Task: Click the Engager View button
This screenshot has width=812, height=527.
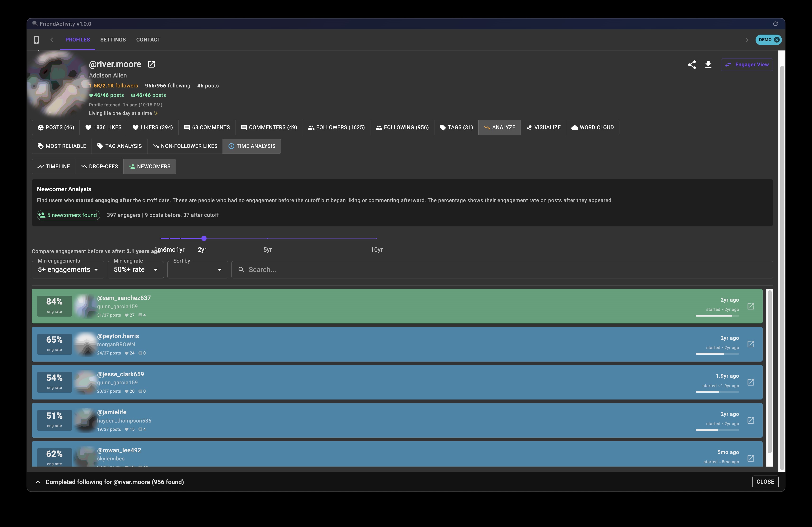Action: coord(747,64)
